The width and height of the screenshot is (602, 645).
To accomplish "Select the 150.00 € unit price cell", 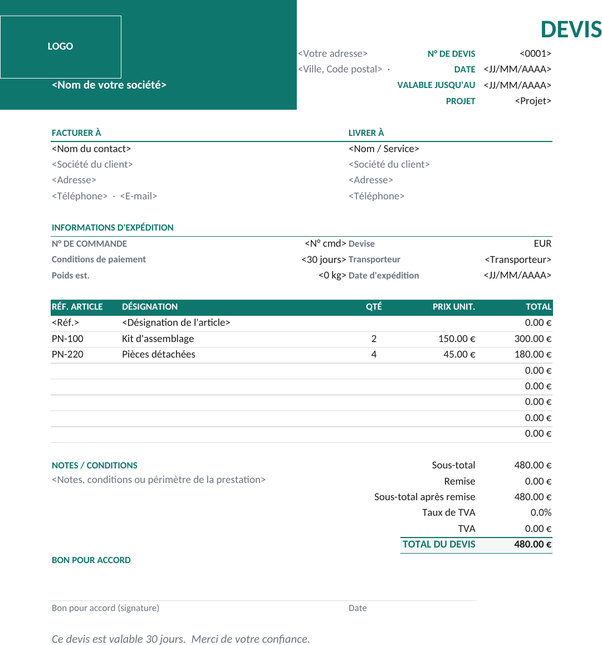I will point(457,339).
